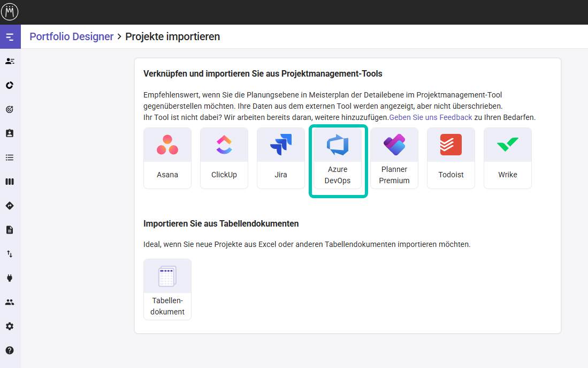
Task: Select the Azure DevOps import tile
Action: tap(338, 158)
